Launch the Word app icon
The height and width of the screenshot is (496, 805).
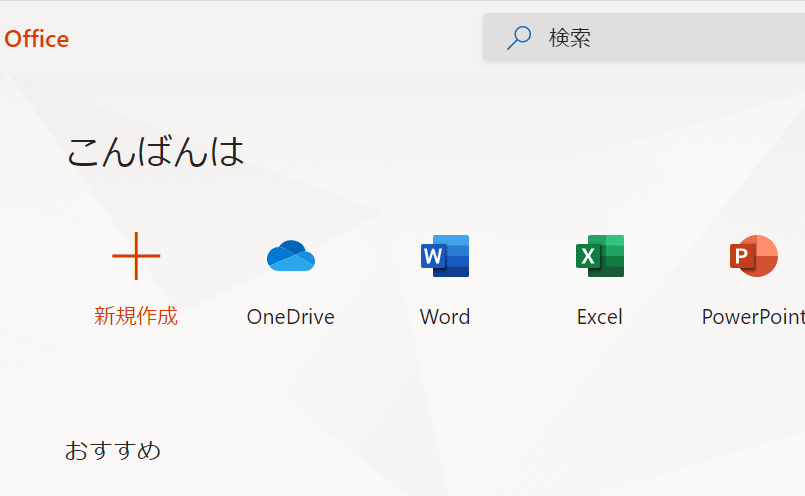point(445,256)
